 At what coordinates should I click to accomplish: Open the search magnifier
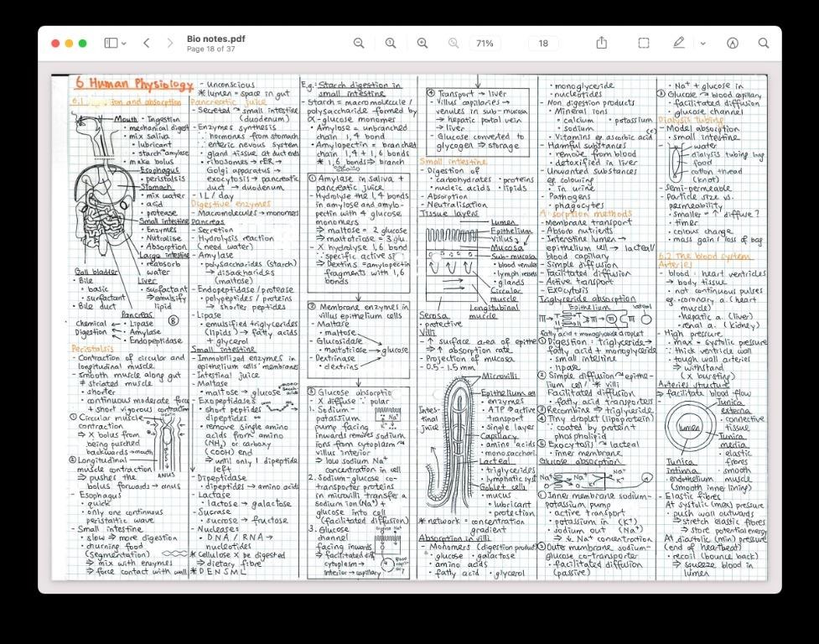765,43
